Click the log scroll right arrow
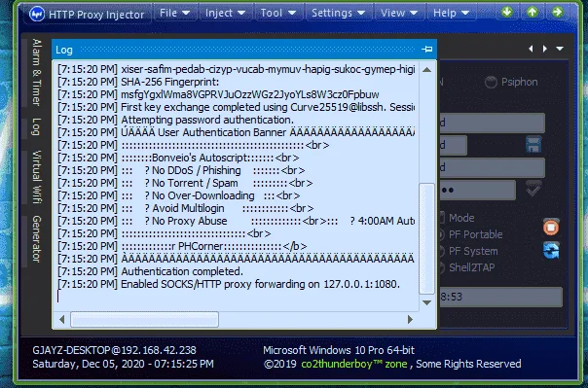 pos(410,320)
